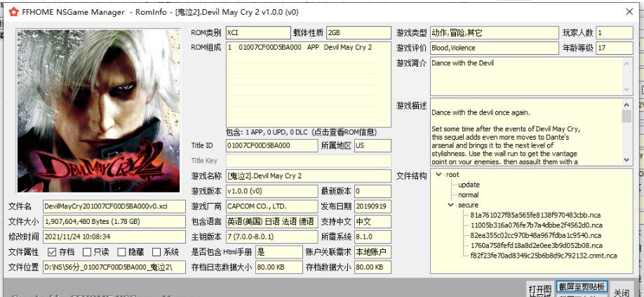
Task: Click the 游戏厂商 field CAPCOM CO., LTD.
Action: 271,206
